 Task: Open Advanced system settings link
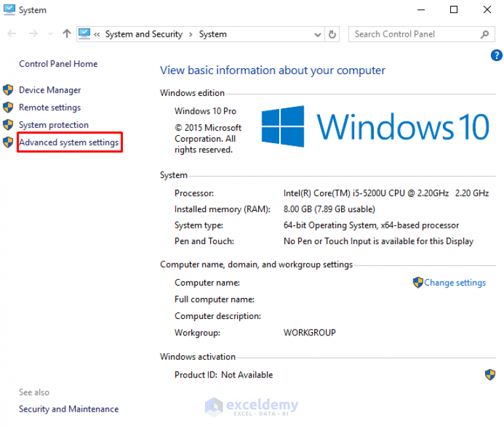pyautogui.click(x=69, y=142)
